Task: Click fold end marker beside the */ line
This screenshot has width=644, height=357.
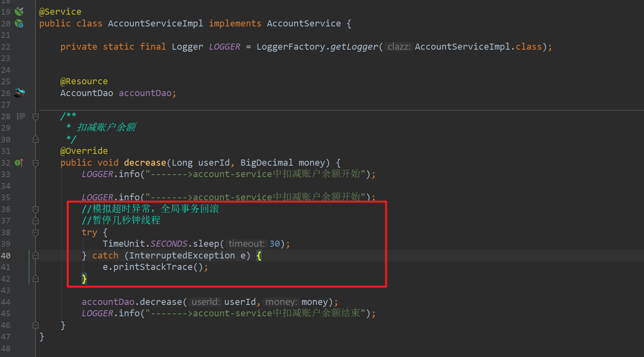Action: pyautogui.click(x=35, y=140)
